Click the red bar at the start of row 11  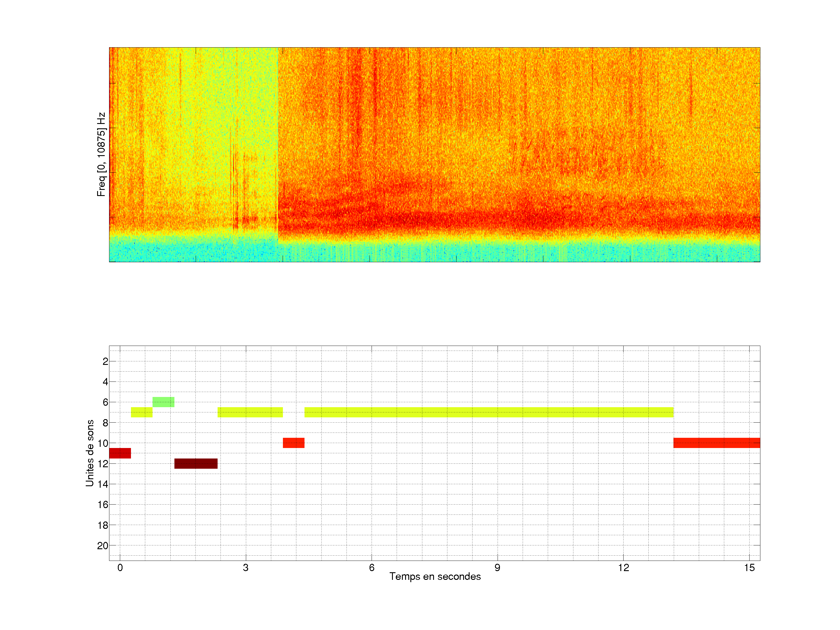pyautogui.click(x=120, y=453)
